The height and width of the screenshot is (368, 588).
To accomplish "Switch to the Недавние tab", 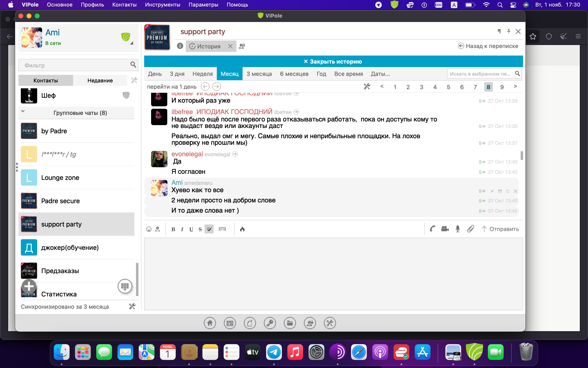I will tap(100, 80).
